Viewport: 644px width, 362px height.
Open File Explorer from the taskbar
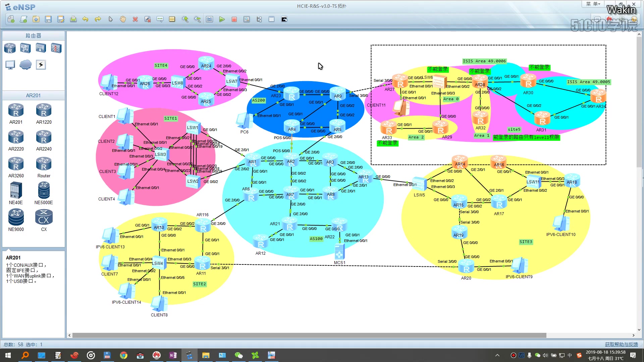[x=206, y=355]
